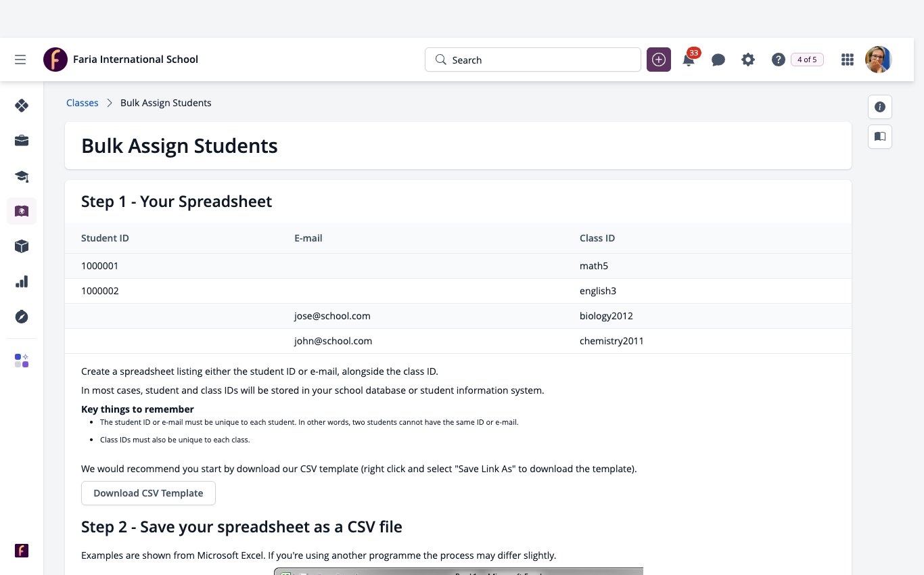The width and height of the screenshot is (924, 575).
Task: Open the book guide icon on right
Action: pyautogui.click(x=880, y=137)
